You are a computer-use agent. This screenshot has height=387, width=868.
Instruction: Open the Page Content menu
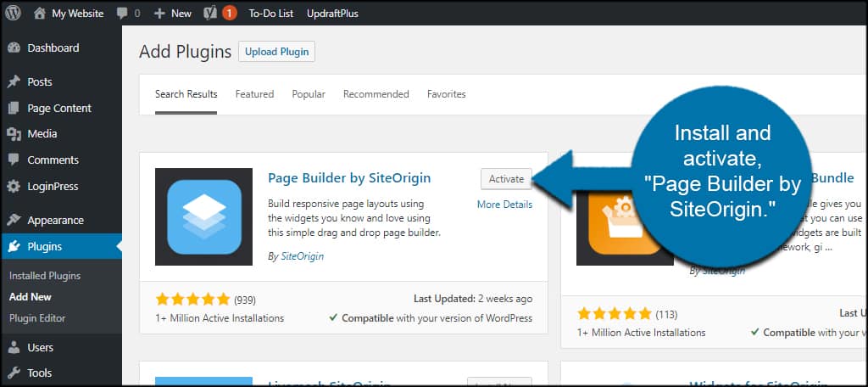(61, 108)
